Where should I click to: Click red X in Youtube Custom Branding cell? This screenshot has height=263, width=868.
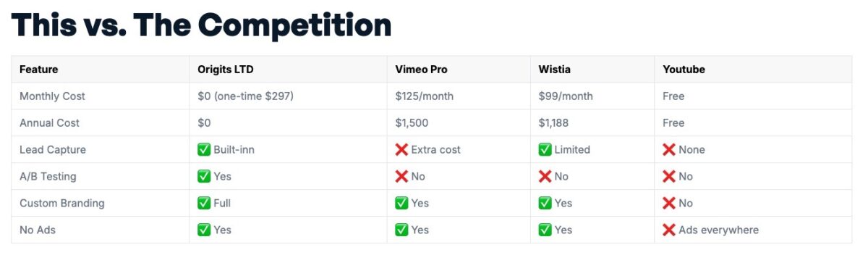click(669, 203)
